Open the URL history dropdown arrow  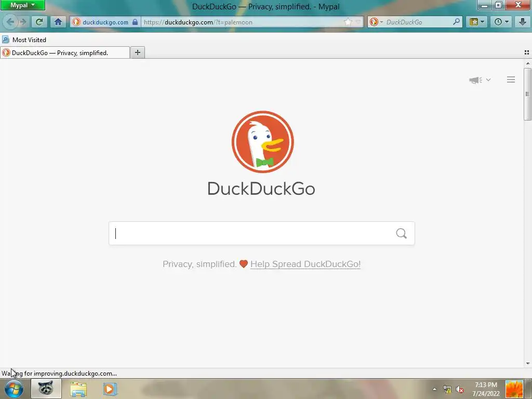click(x=358, y=22)
